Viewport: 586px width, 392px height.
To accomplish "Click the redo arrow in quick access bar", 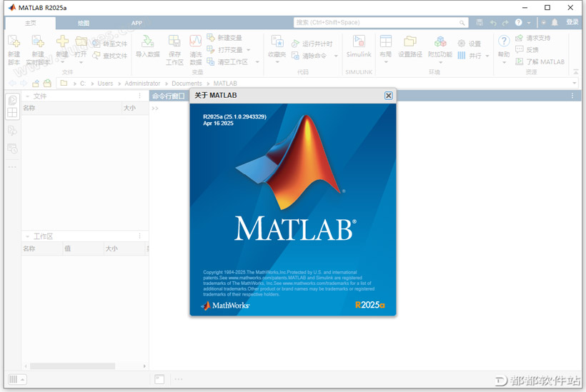I will click(505, 23).
